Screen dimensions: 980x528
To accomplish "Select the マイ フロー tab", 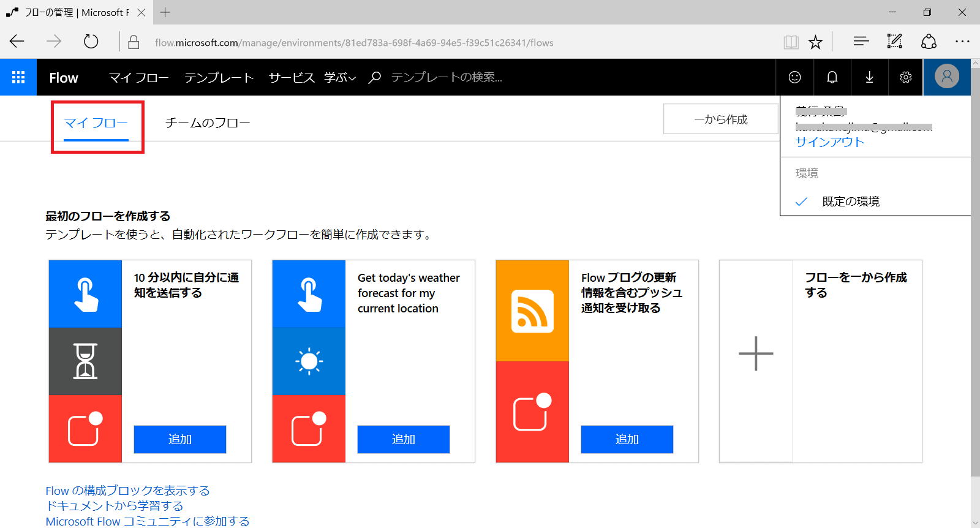I will (96, 123).
